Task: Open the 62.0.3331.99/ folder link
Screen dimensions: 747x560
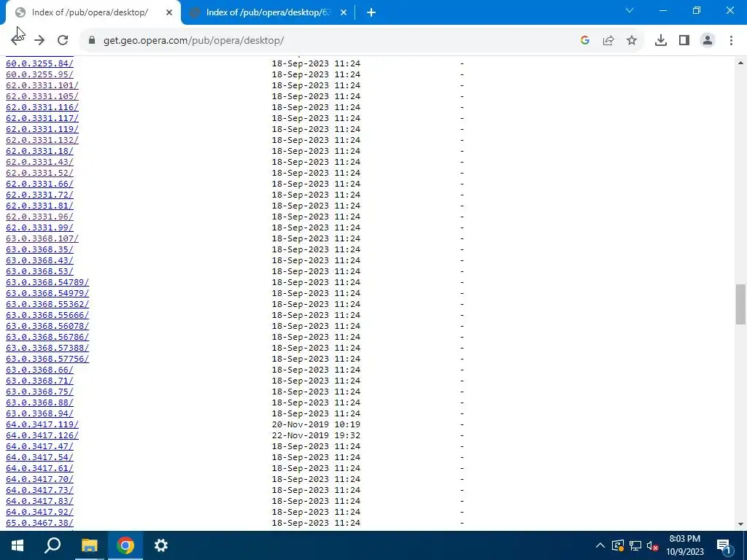Action: [39, 227]
